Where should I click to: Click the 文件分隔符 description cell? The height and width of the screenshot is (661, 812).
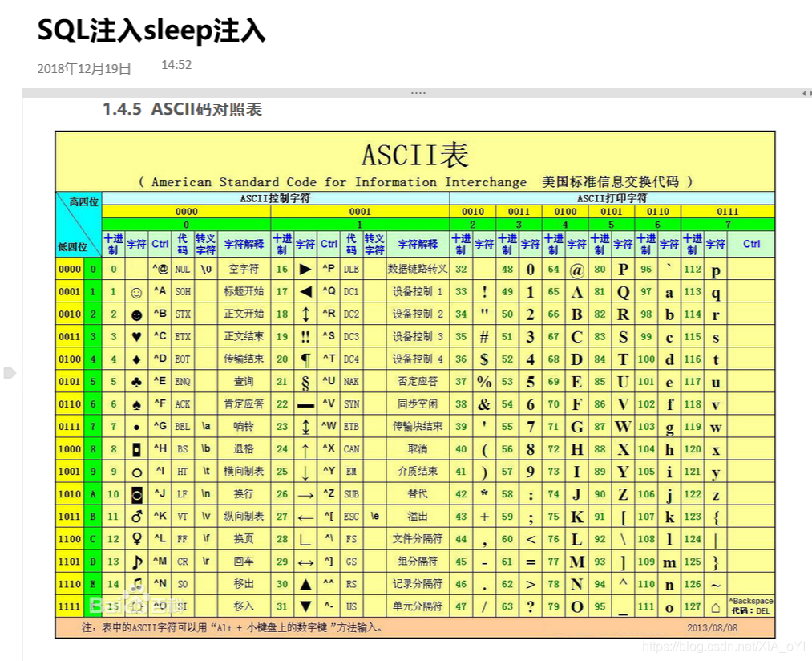pos(418,539)
